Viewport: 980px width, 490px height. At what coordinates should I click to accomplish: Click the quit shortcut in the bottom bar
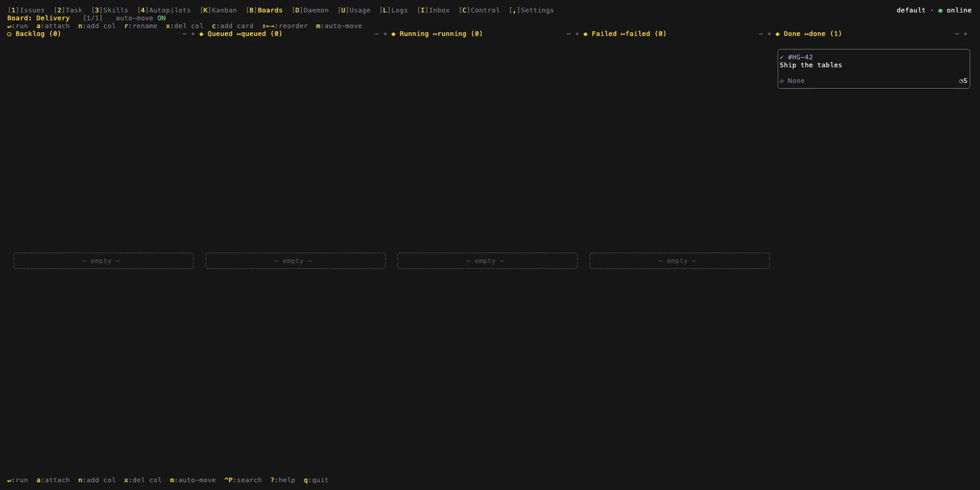[316, 480]
